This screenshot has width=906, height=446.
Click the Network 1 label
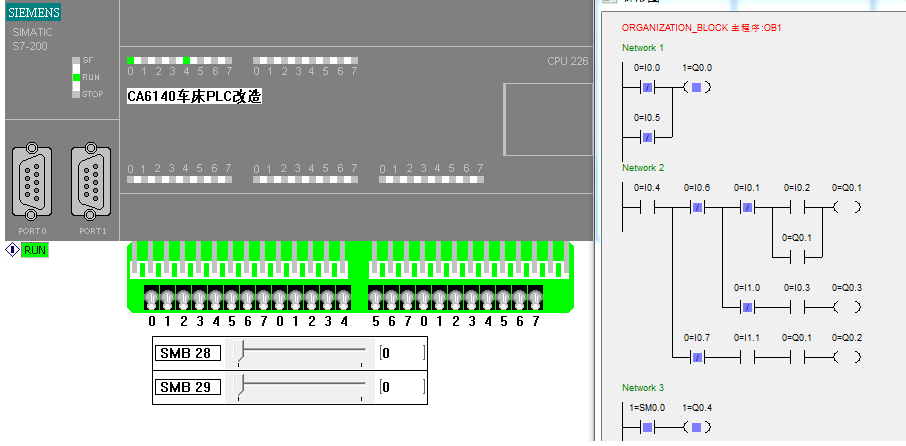pos(643,48)
